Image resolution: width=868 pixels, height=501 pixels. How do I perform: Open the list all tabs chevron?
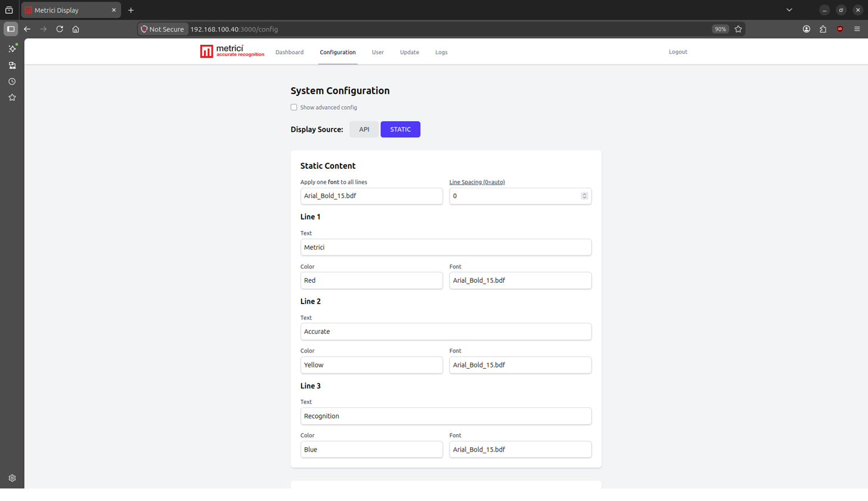[x=789, y=10]
